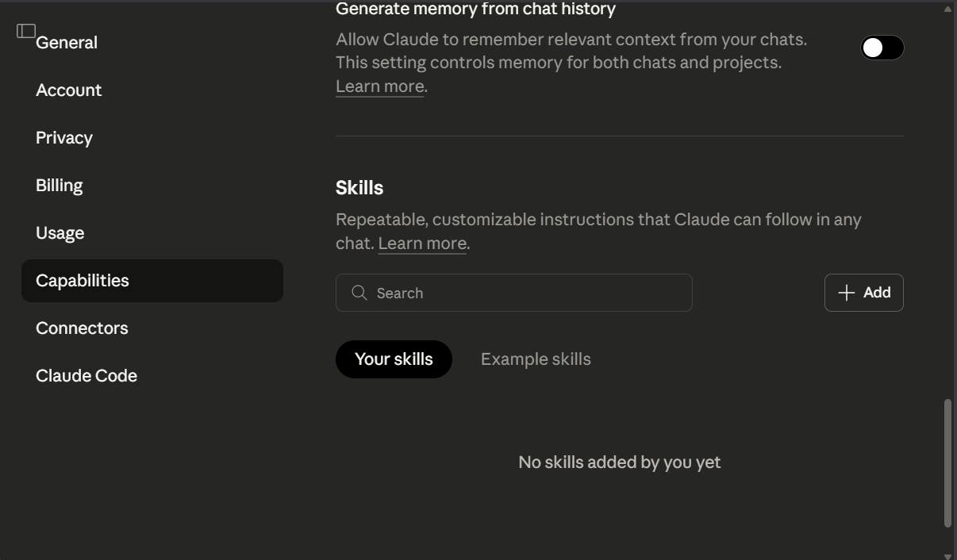Click the scroll-up arrow on the scrollbar

click(949, 8)
